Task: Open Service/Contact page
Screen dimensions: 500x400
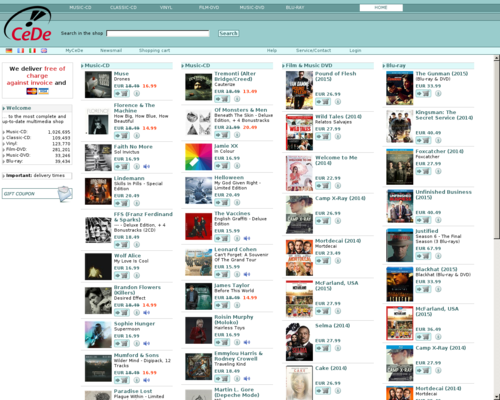Action: click(x=313, y=51)
